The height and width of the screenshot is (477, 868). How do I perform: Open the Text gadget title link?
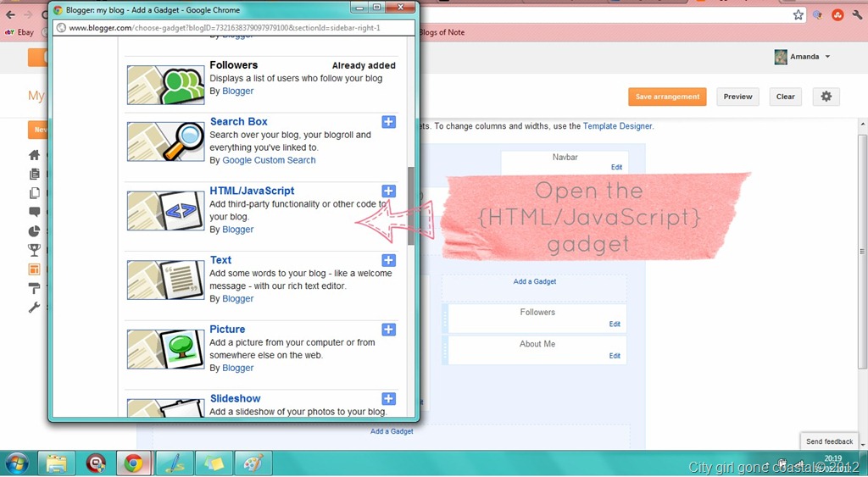(220, 259)
